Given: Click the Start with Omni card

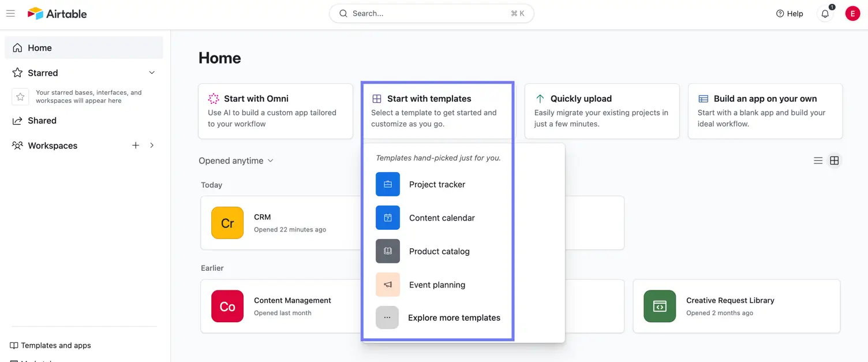Looking at the screenshot, I should 275,111.
